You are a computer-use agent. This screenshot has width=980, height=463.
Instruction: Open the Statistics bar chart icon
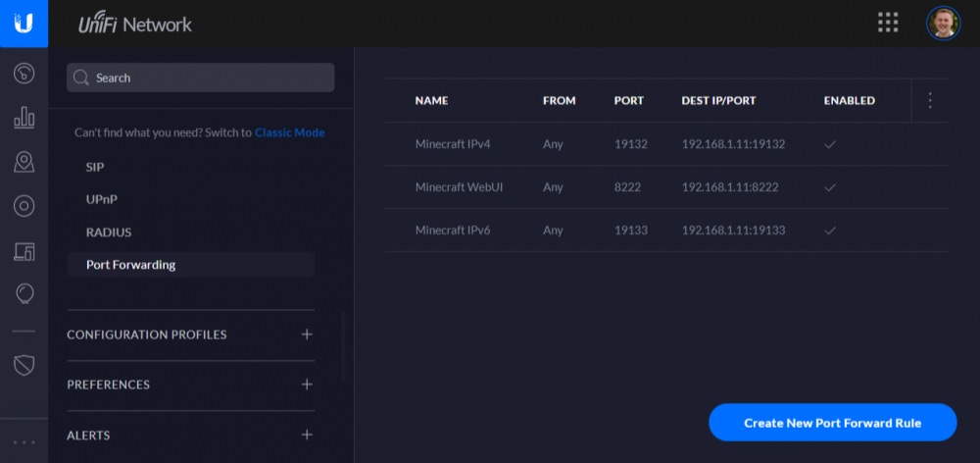pos(24,117)
